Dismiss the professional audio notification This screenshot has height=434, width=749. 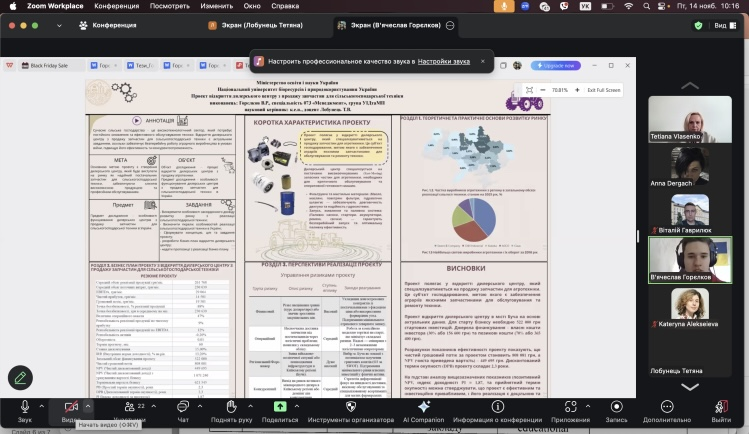482,61
